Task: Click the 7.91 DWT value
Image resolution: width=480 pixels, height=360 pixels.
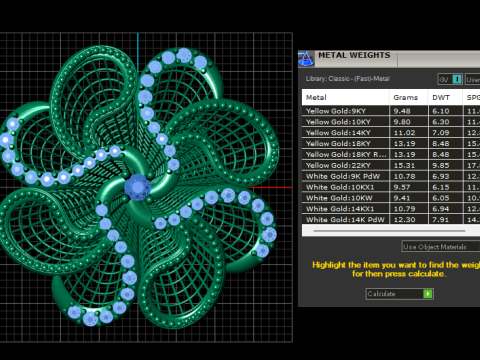Action: coord(441,220)
